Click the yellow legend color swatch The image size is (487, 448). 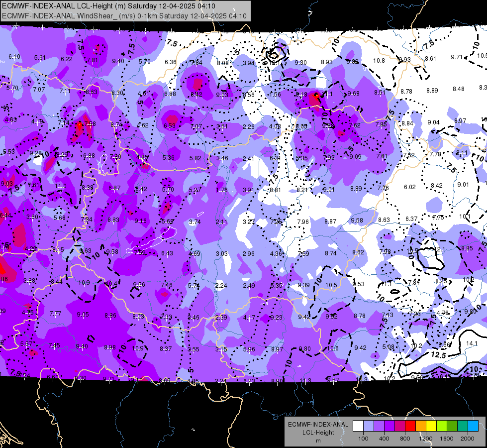[431, 426]
